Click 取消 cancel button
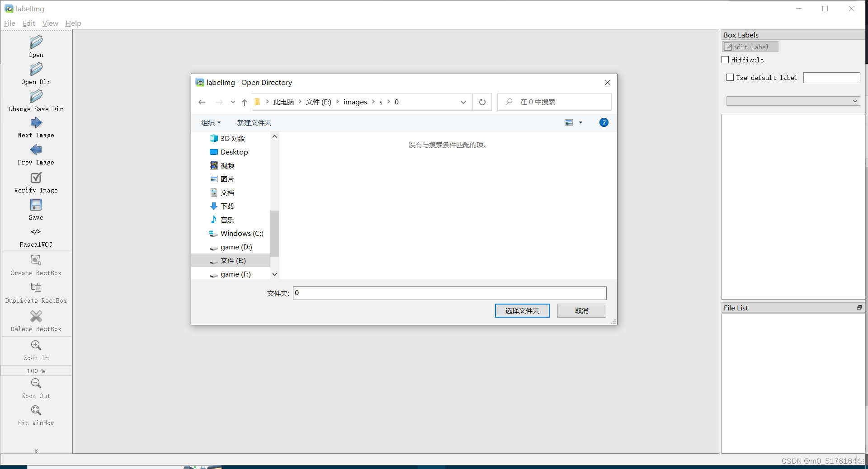 click(x=581, y=310)
